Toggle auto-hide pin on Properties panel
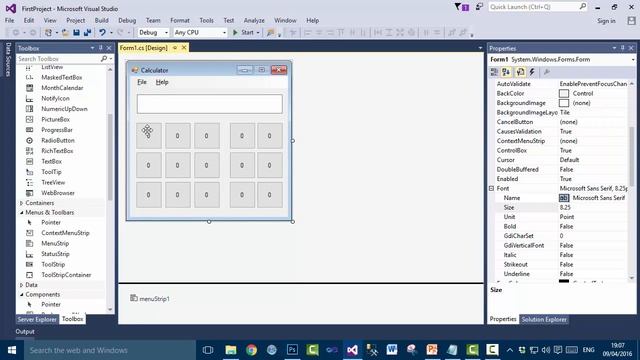 point(622,48)
